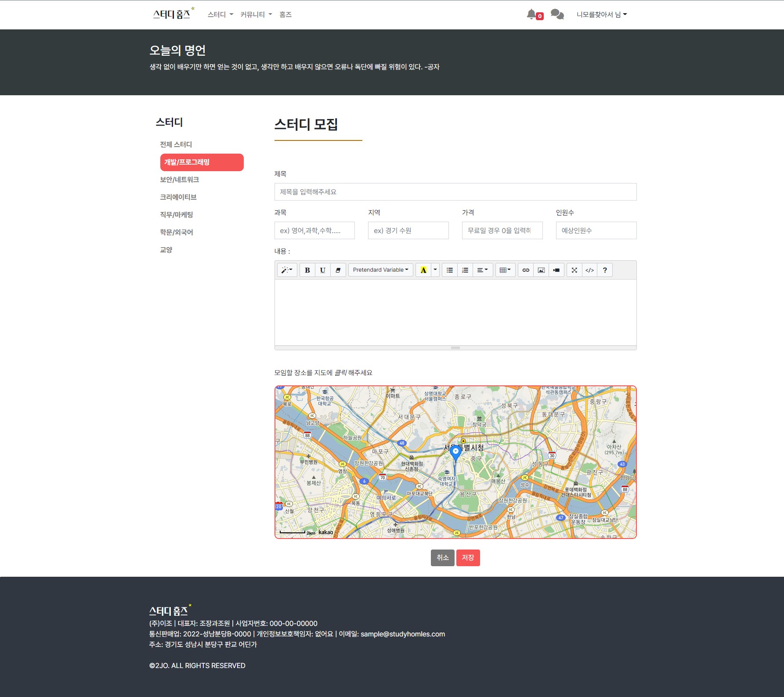The width and height of the screenshot is (784, 697).
Task: Toggle underline formatting in the editor
Action: point(322,270)
